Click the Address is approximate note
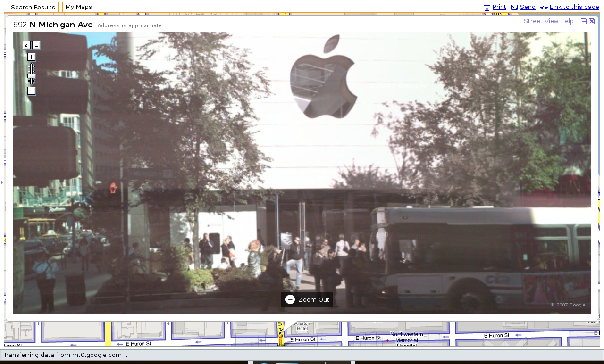Screen dimensions: 604x364 tap(130, 25)
